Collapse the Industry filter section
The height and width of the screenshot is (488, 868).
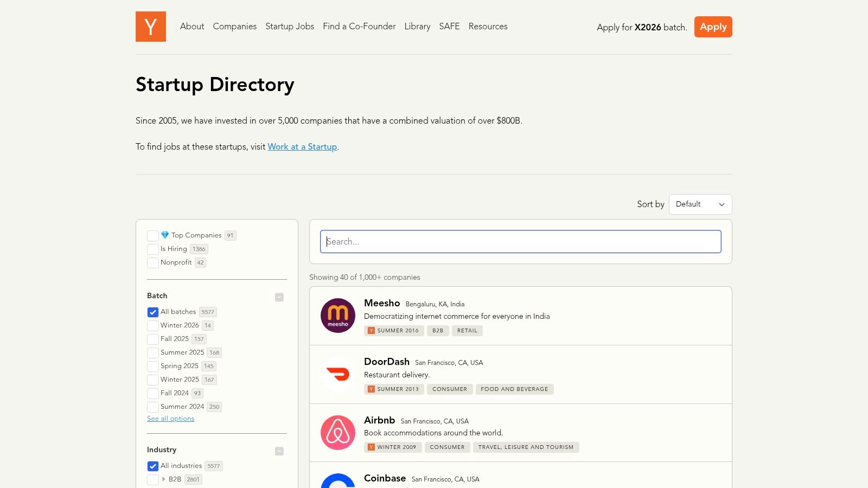click(x=279, y=451)
